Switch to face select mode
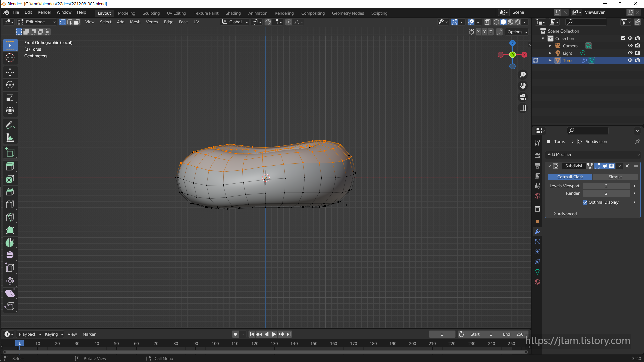Image resolution: width=644 pixels, height=362 pixels. click(77, 22)
